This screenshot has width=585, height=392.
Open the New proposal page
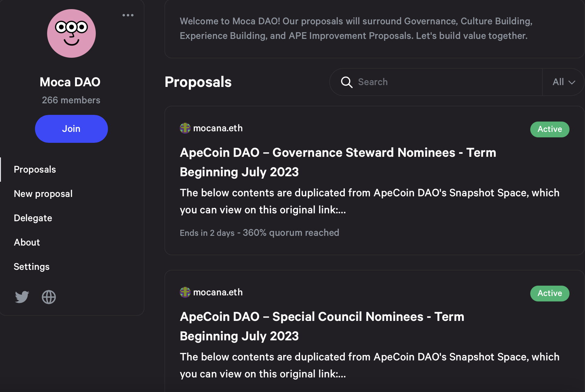point(43,194)
